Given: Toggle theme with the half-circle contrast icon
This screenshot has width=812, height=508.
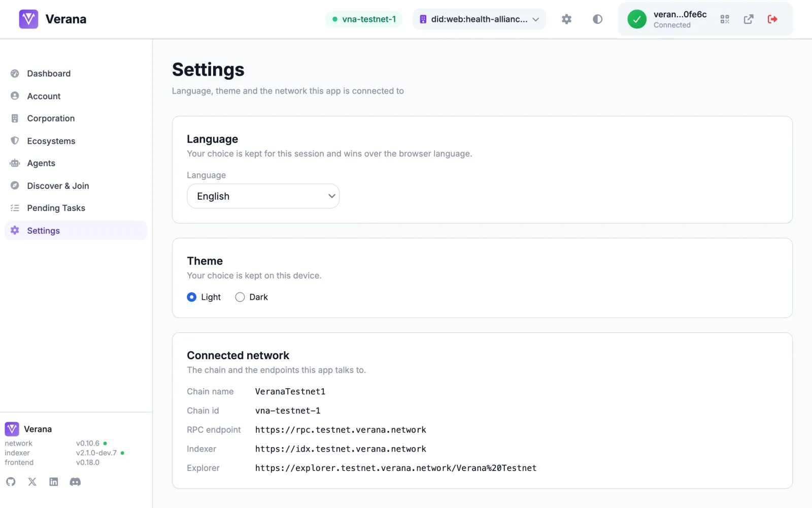Looking at the screenshot, I should click(x=597, y=19).
